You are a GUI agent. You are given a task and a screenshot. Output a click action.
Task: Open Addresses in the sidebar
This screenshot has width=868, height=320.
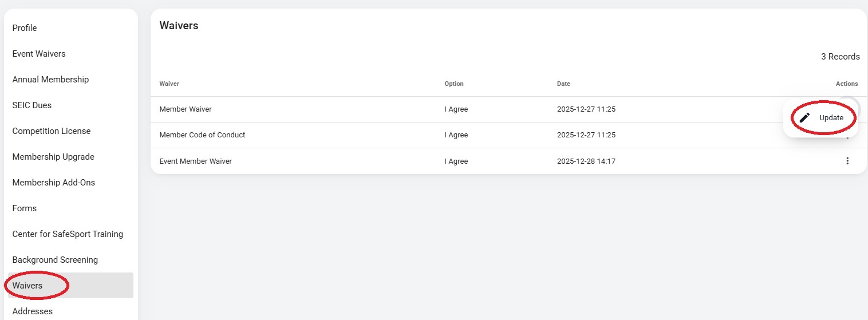point(33,311)
